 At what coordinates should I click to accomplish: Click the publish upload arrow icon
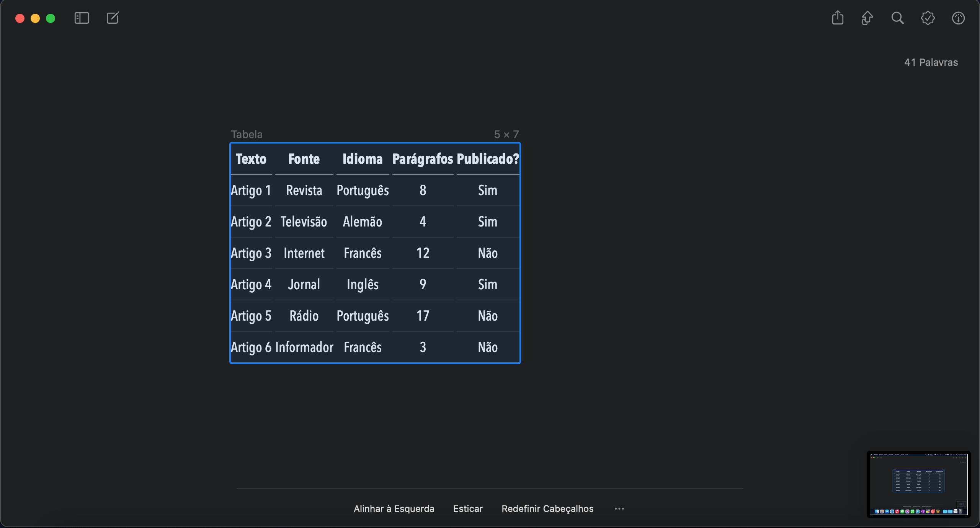(867, 18)
